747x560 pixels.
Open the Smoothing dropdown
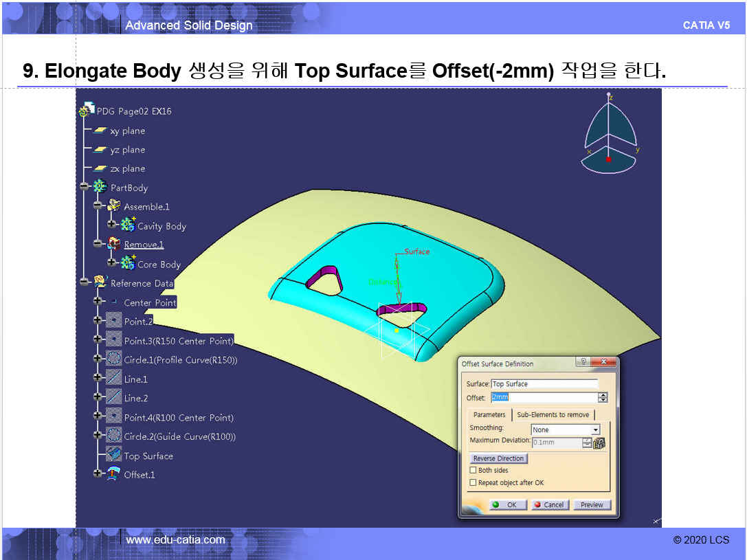click(595, 430)
